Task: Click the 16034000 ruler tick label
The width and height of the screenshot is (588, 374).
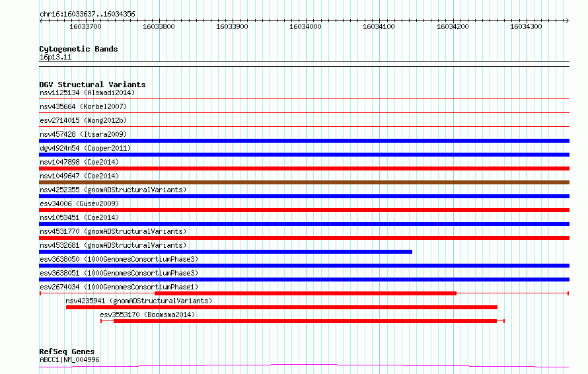Action: point(305,26)
